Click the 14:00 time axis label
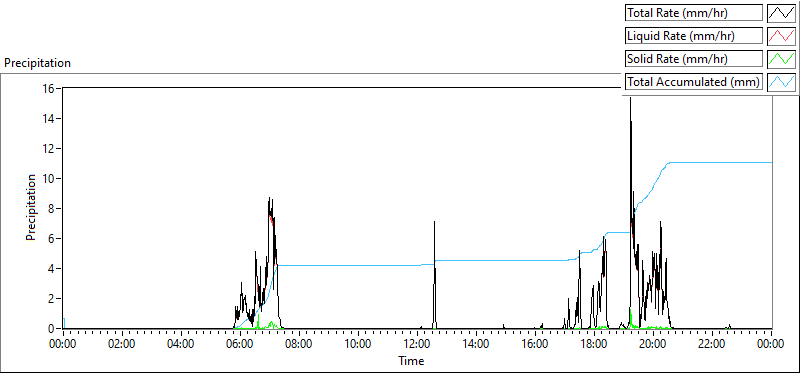The width and height of the screenshot is (800, 373). click(x=476, y=344)
